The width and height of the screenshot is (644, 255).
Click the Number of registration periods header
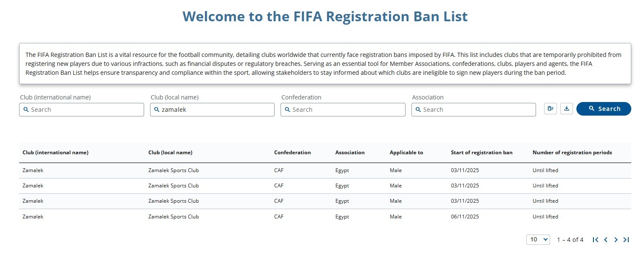coord(572,153)
